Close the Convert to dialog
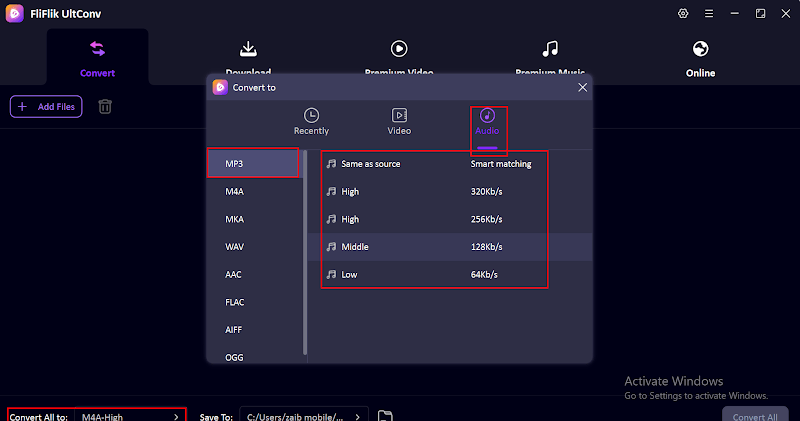Viewport: 800px width, 421px height. (x=582, y=87)
